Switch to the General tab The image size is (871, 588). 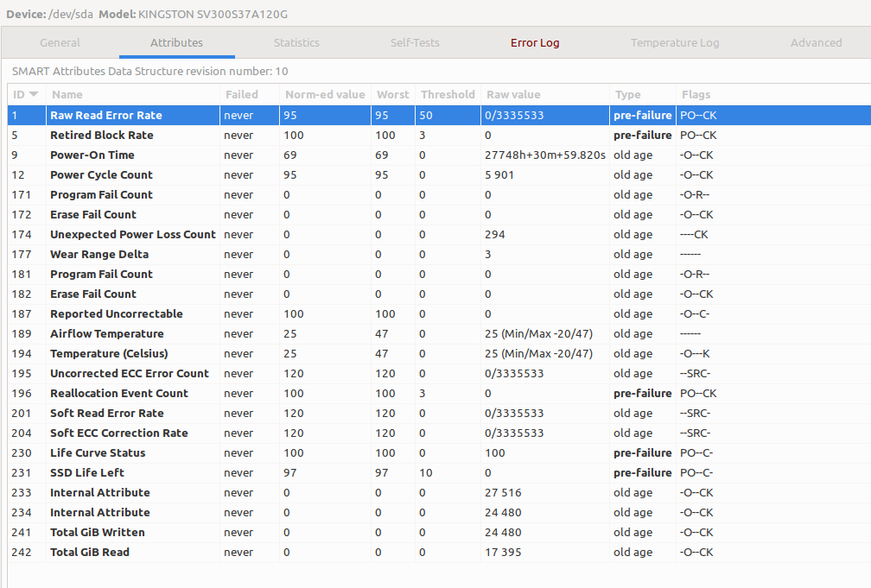click(60, 43)
